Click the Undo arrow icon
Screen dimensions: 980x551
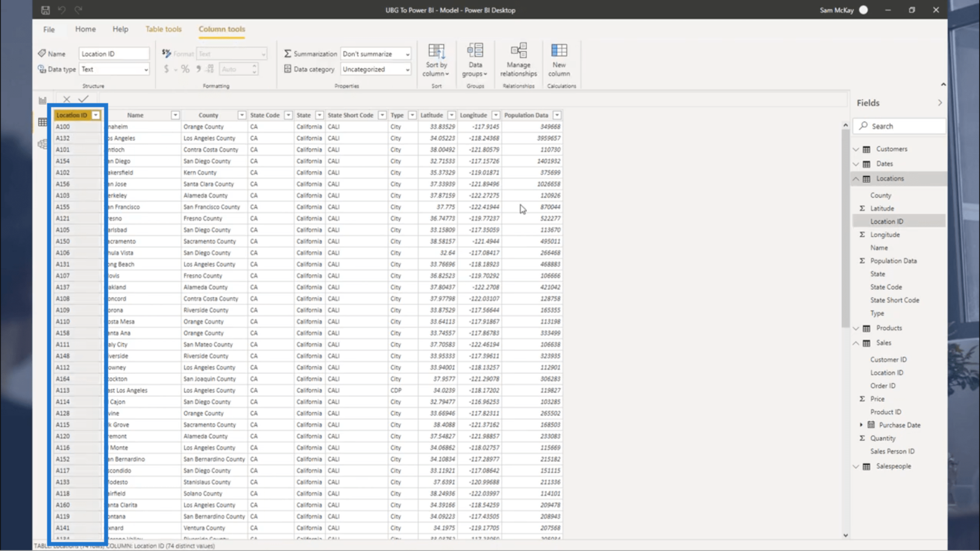tap(61, 10)
